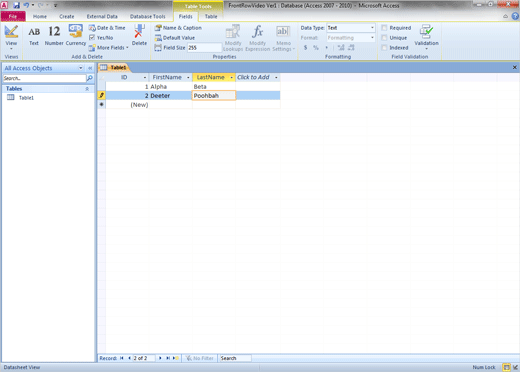
Task: Add a Yes/No field
Action: 101,38
